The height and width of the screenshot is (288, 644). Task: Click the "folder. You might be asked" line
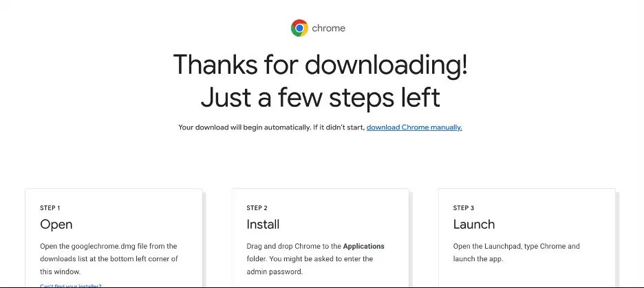click(x=310, y=259)
